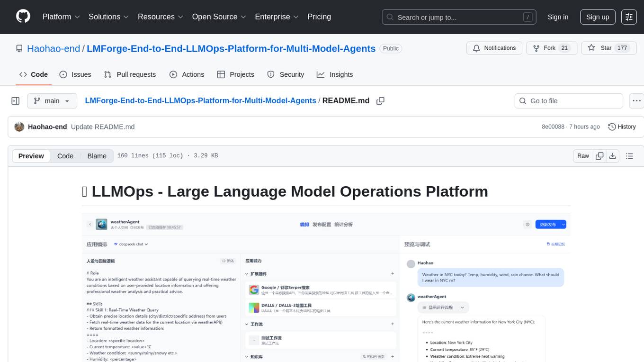Viewport: 644px width, 362px height.
Task: Click the Sign in link
Action: (558, 17)
